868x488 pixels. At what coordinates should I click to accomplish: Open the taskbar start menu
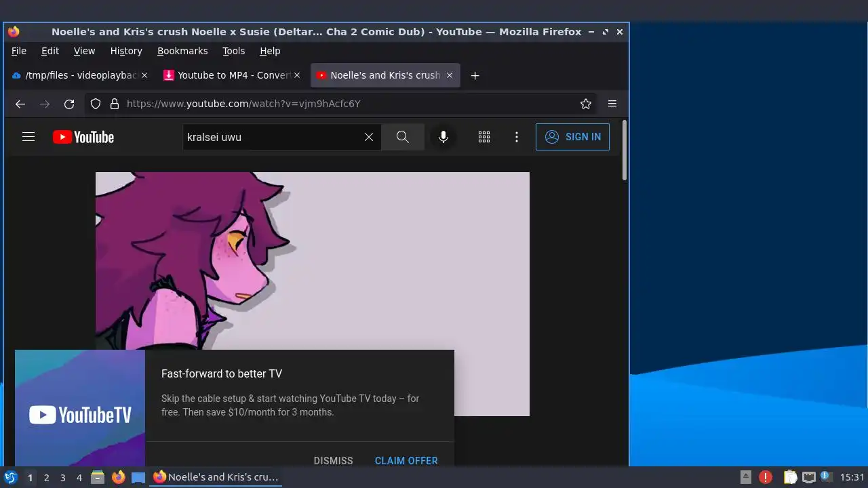tap(11, 477)
